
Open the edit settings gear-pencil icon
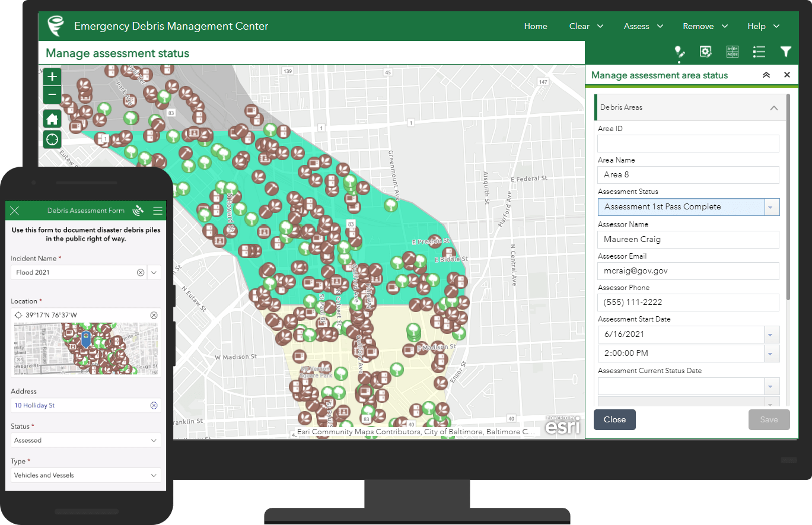pos(705,52)
